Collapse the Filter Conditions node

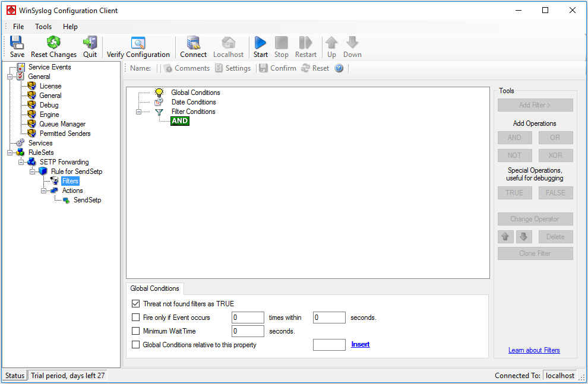[138, 112]
